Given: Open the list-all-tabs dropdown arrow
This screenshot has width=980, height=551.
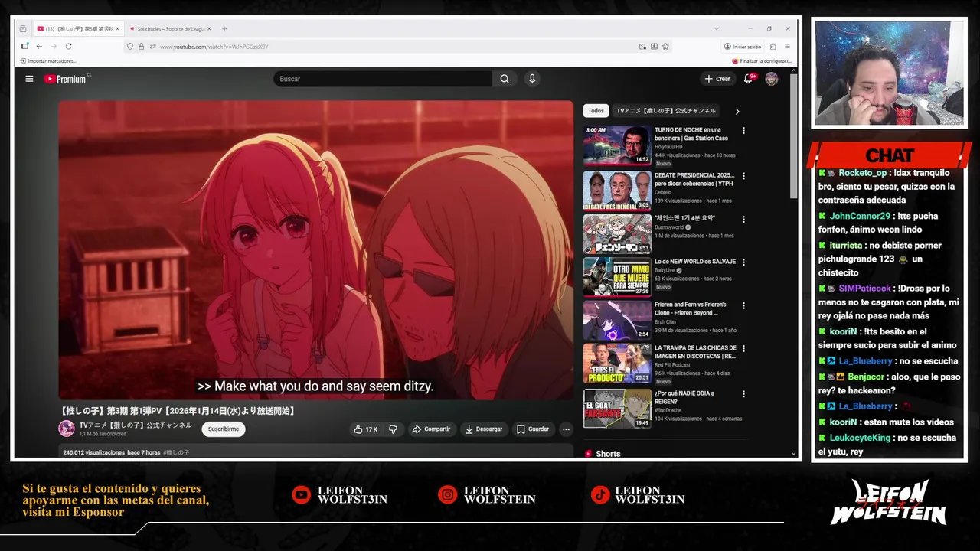Looking at the screenshot, I should point(717,29).
